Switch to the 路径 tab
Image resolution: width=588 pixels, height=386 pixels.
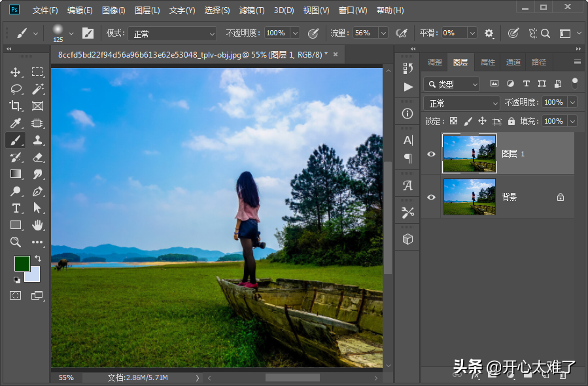coord(539,62)
